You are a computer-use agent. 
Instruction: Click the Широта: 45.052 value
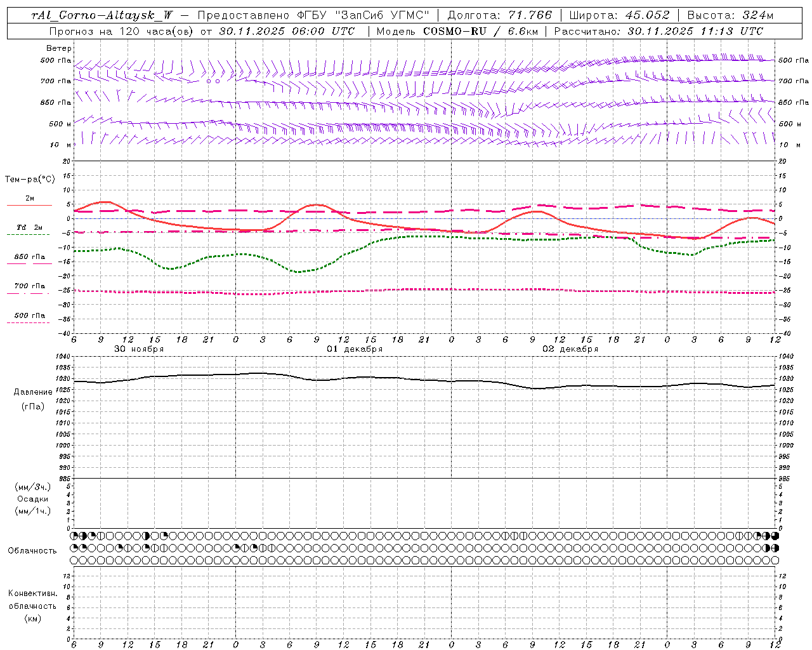(x=620, y=15)
